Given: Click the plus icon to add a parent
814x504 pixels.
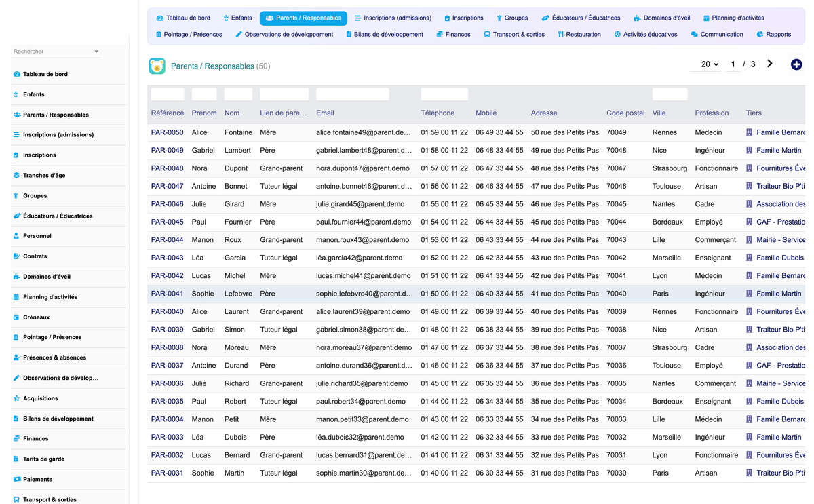Looking at the screenshot, I should (x=796, y=64).
